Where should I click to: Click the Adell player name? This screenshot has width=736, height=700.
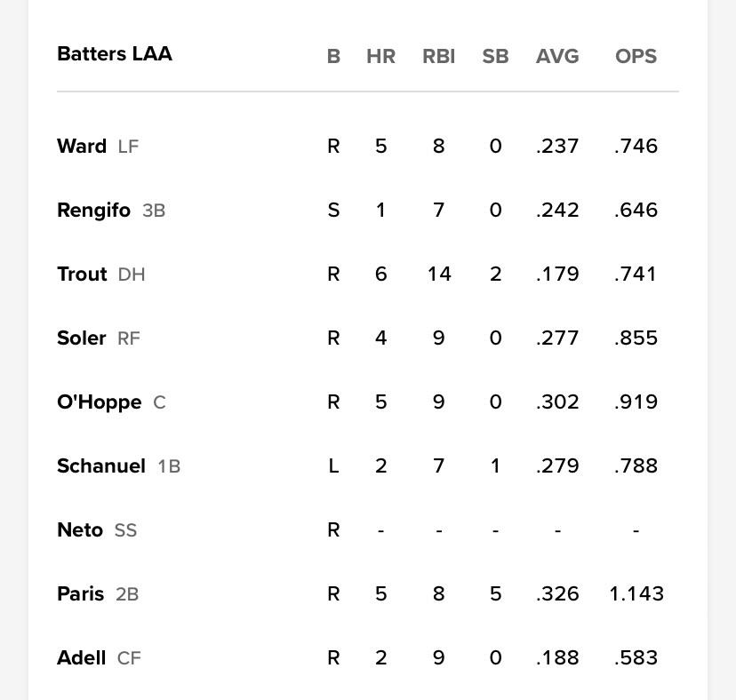point(81,657)
